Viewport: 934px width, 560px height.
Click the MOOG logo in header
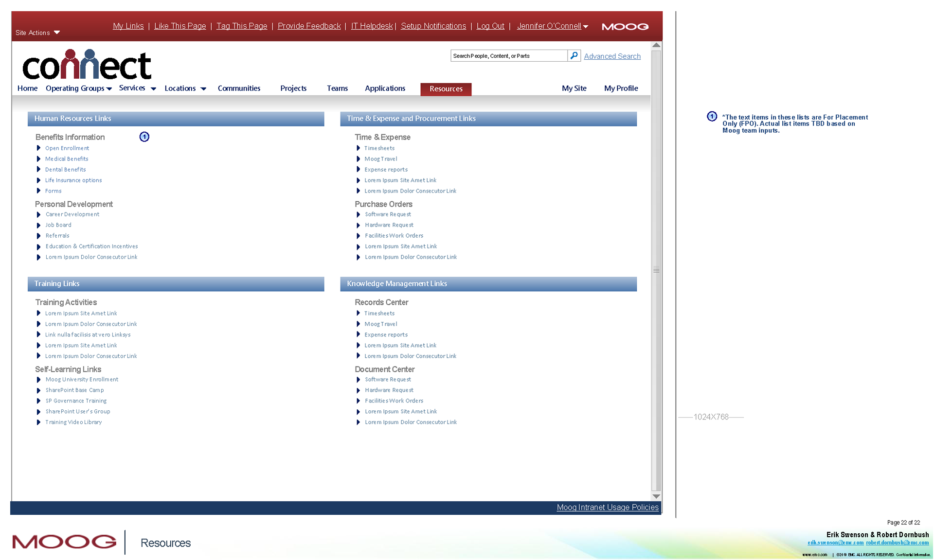click(625, 27)
